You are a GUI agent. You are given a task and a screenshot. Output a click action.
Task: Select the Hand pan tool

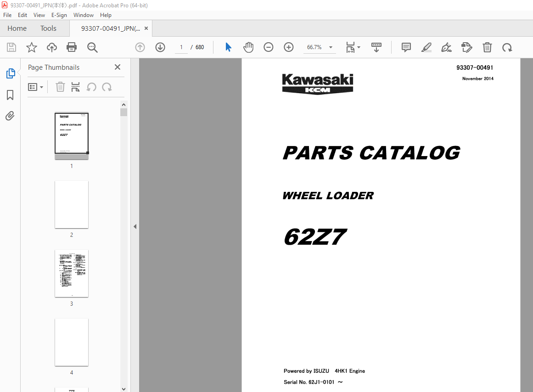tap(248, 47)
